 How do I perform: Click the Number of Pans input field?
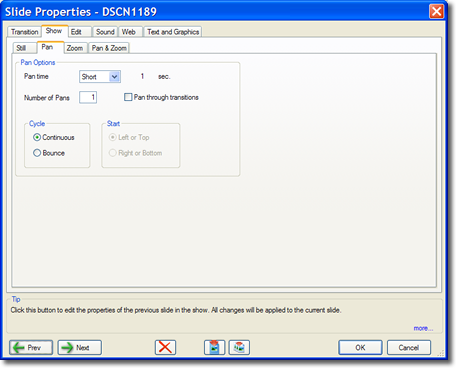[x=88, y=97]
